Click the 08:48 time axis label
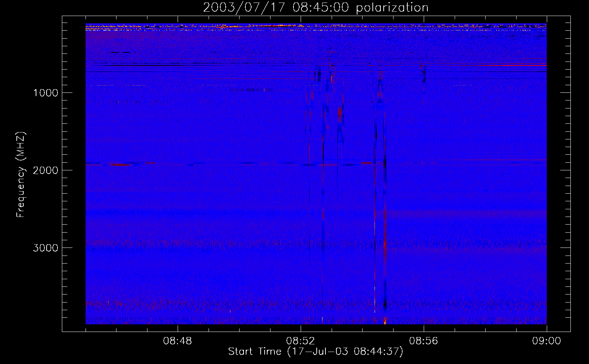589x364 pixels. (x=178, y=341)
